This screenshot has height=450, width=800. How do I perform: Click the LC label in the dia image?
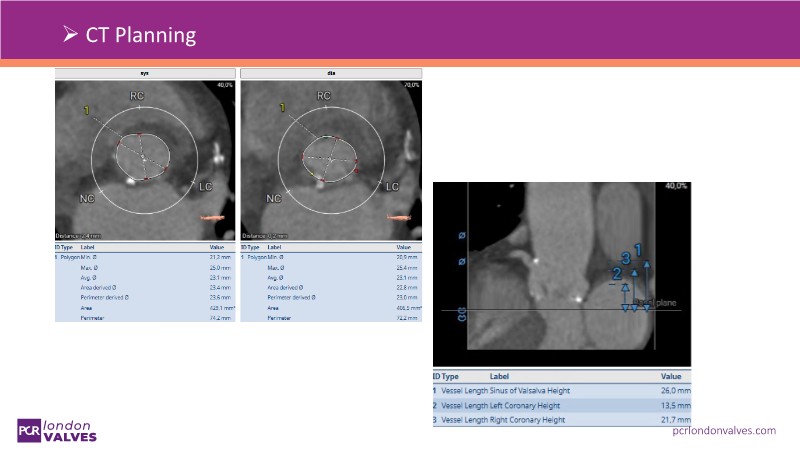click(392, 187)
